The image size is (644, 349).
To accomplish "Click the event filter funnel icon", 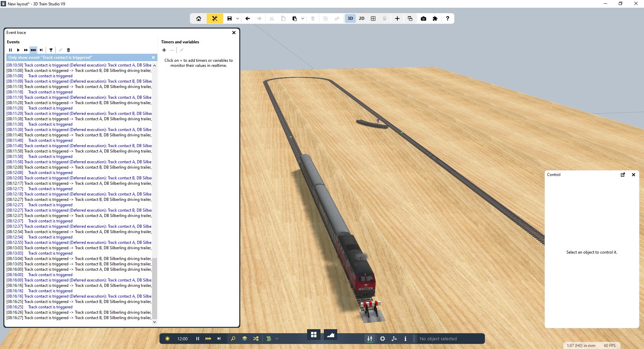I will [51, 50].
